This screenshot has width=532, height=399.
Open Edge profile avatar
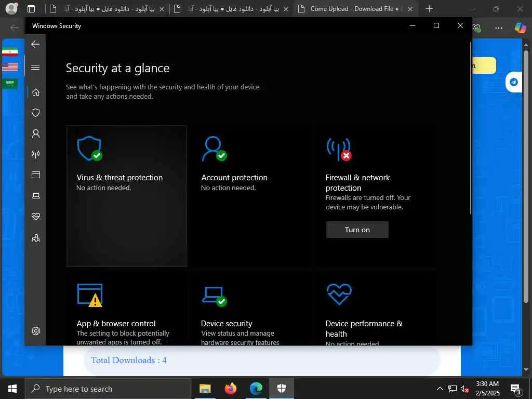pyautogui.click(x=11, y=8)
